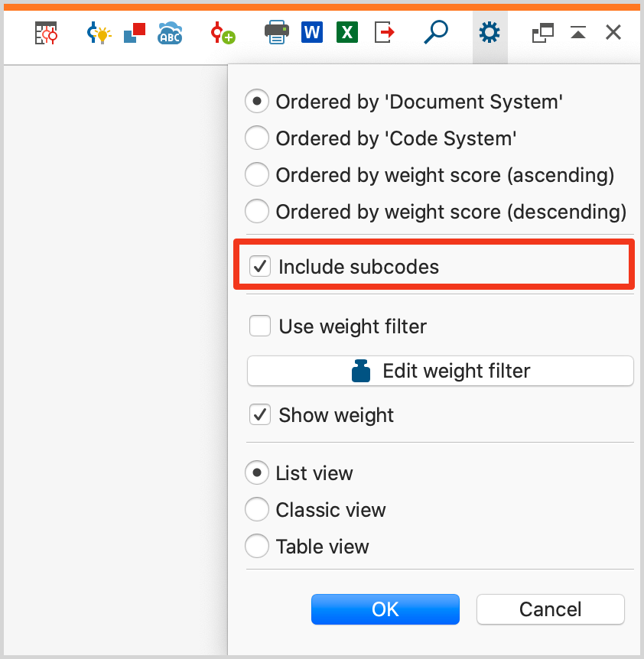Confirm settings with OK
This screenshot has width=644, height=659.
(385, 609)
